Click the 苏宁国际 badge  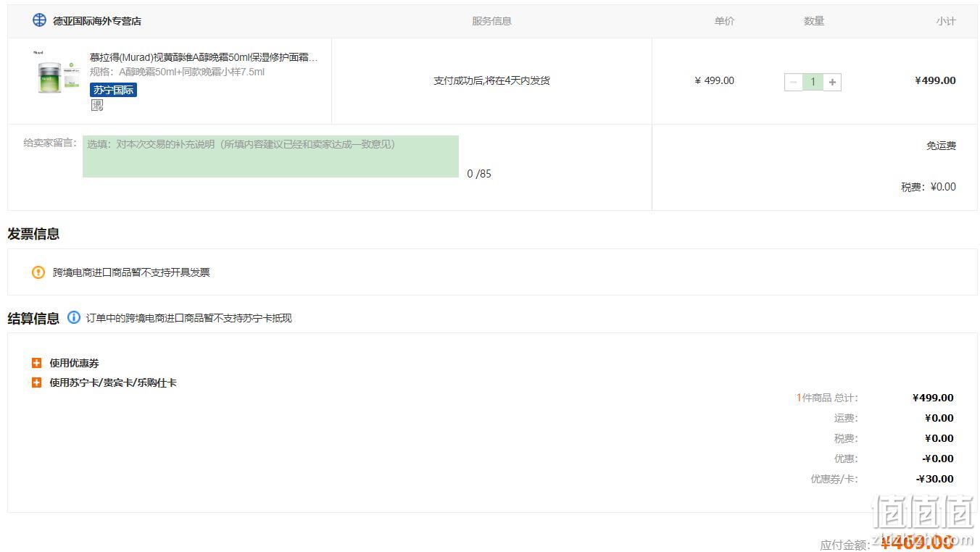(x=113, y=90)
